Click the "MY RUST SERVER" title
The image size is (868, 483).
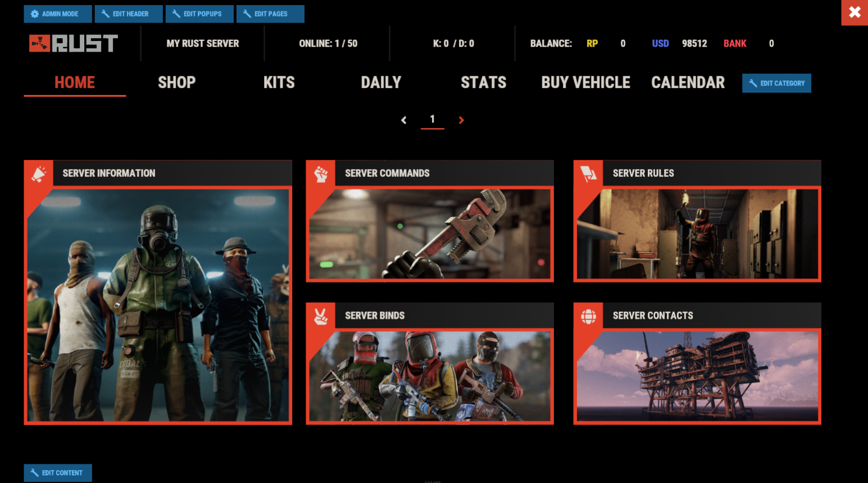(x=203, y=43)
